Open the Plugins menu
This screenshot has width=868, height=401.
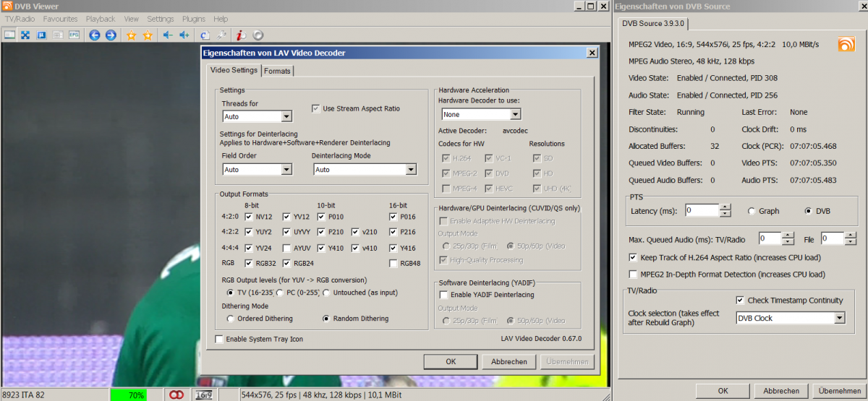[x=193, y=19]
